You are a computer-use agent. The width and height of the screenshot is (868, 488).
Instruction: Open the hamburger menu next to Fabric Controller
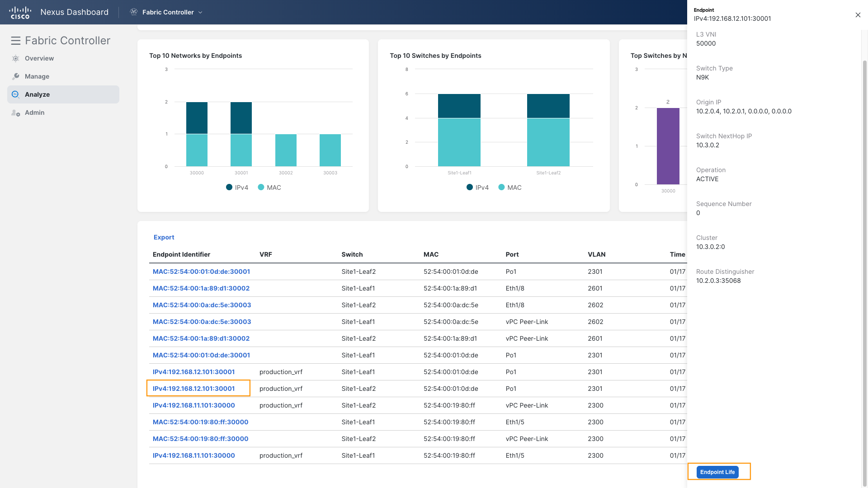tap(16, 41)
